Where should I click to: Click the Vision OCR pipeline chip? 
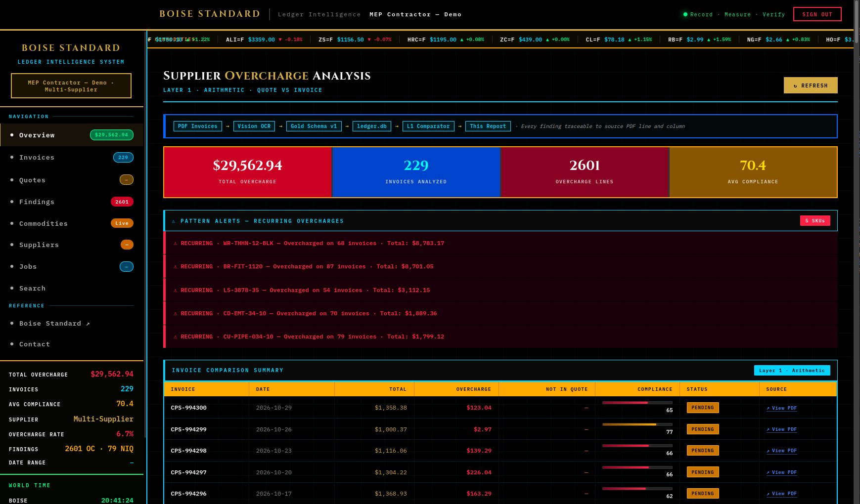254,126
